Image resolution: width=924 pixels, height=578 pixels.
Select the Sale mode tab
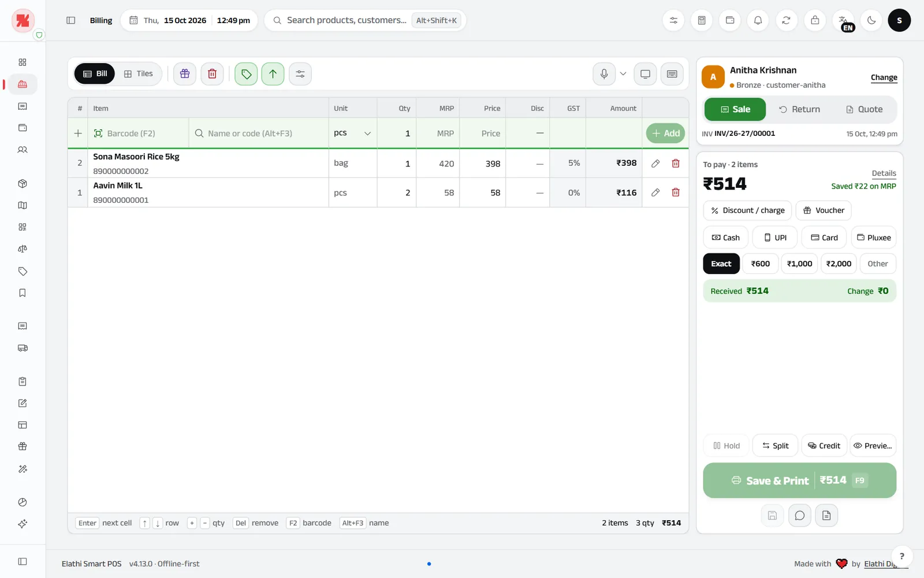(735, 109)
